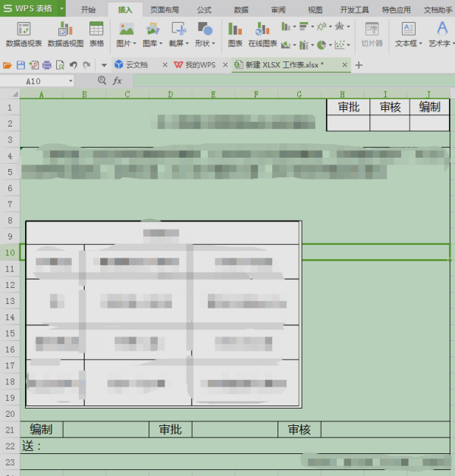The width and height of the screenshot is (455, 476).
Task: Expand the 图片 picture dropdown
Action: point(134,44)
